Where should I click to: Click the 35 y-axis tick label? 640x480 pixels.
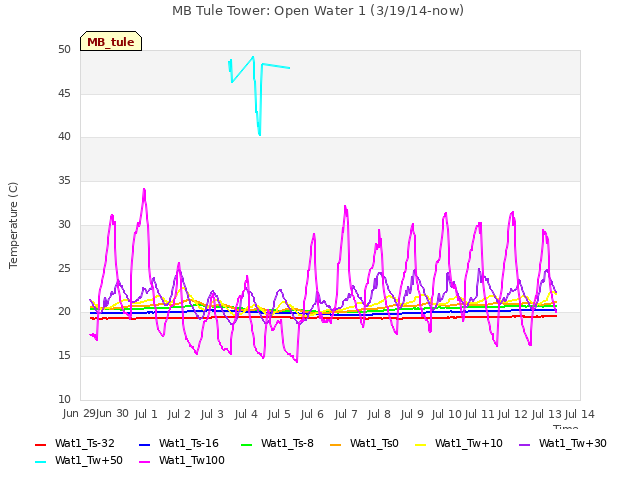click(x=64, y=180)
